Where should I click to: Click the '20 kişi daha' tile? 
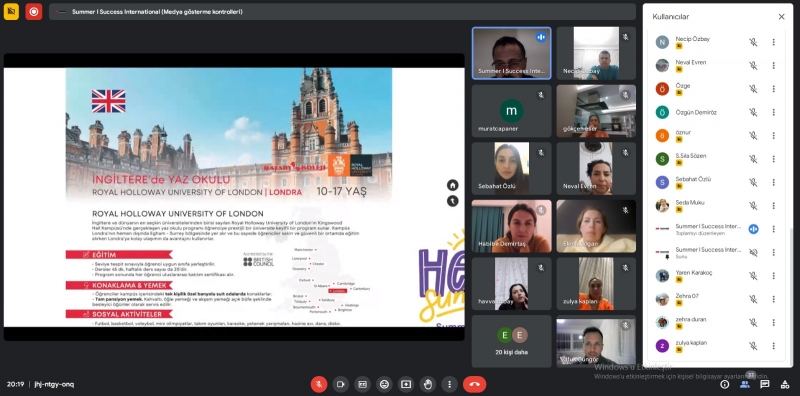pyautogui.click(x=511, y=341)
